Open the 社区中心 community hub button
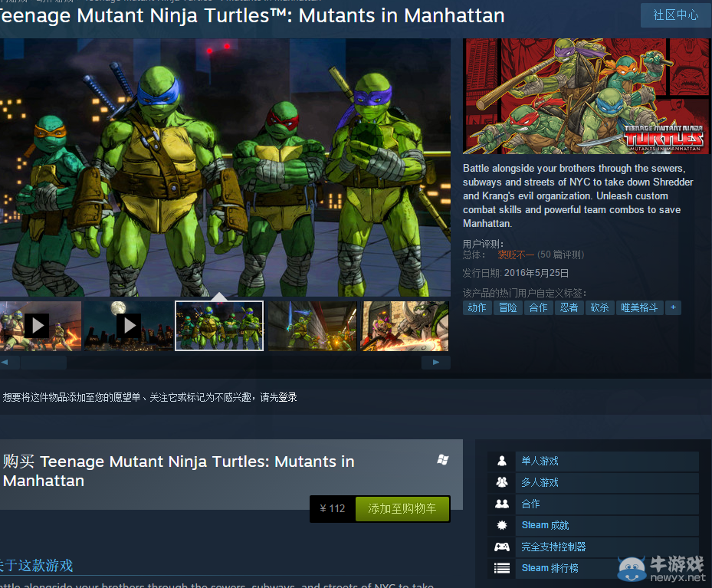712x588 pixels. click(675, 15)
